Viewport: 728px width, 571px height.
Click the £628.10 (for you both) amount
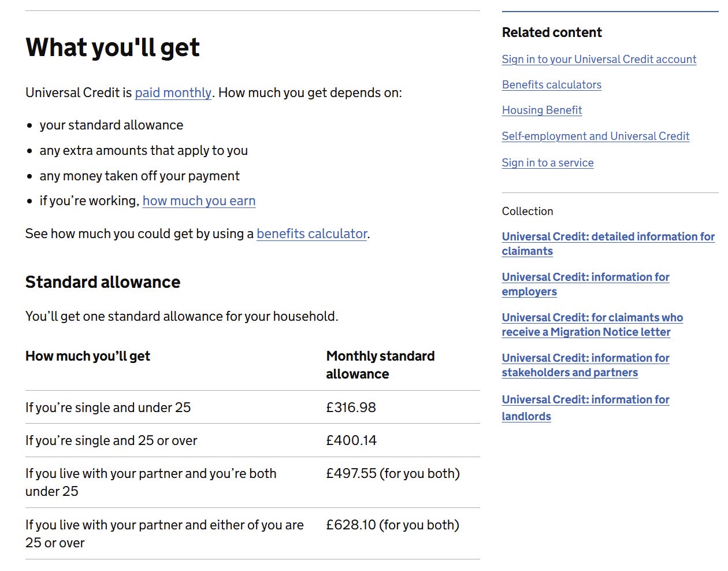click(x=392, y=525)
